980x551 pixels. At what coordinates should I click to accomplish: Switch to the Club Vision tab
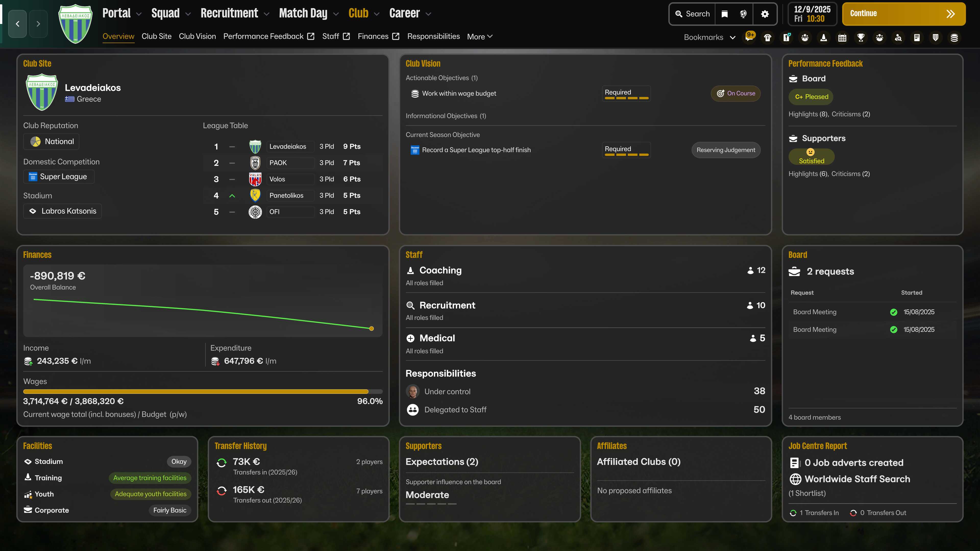click(197, 36)
